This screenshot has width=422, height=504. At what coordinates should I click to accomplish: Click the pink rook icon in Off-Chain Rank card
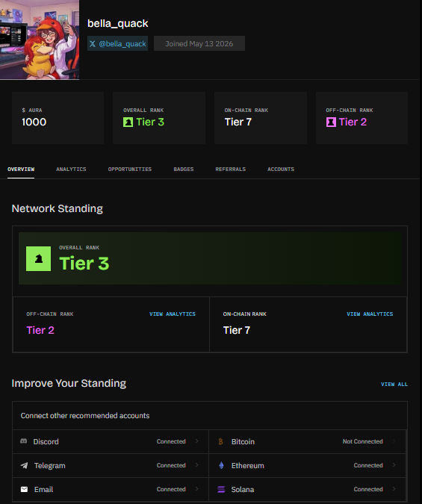331,122
